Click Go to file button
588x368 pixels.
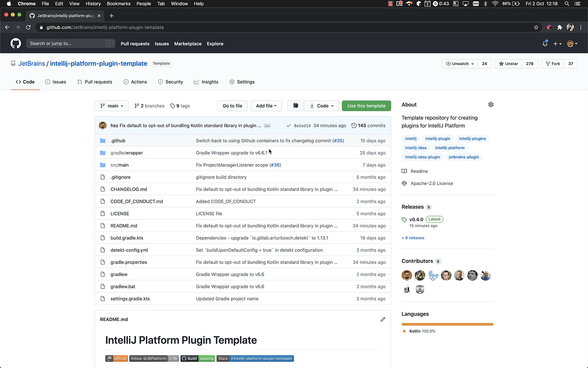click(232, 106)
